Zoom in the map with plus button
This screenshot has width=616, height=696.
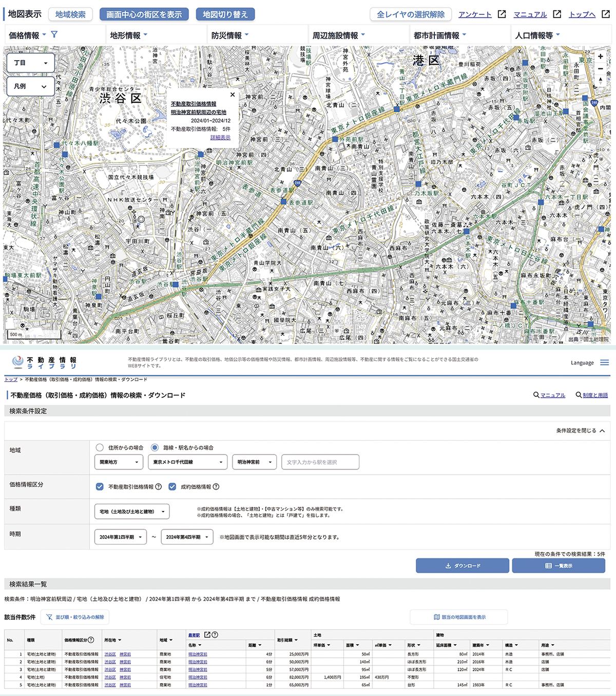(600, 57)
